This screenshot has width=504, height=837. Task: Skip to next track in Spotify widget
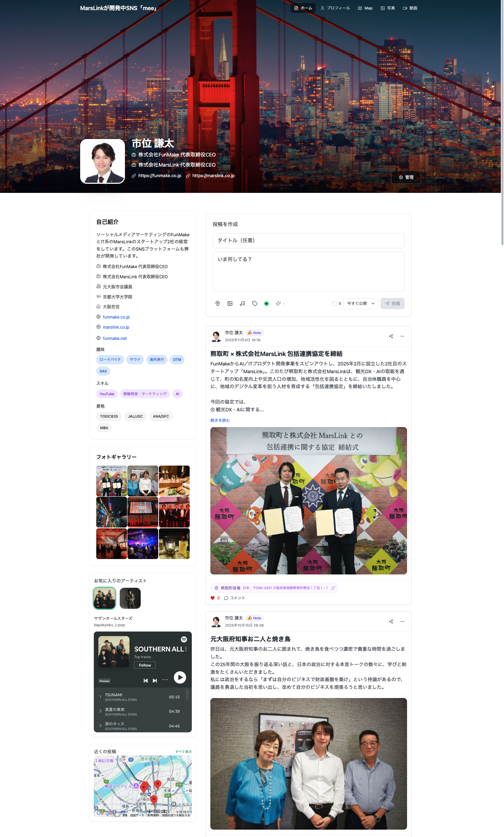click(x=155, y=681)
